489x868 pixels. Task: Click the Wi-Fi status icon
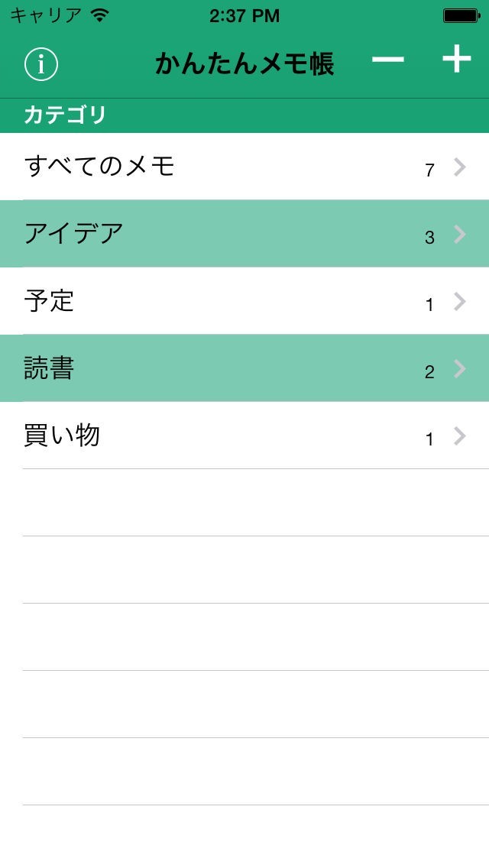click(99, 15)
